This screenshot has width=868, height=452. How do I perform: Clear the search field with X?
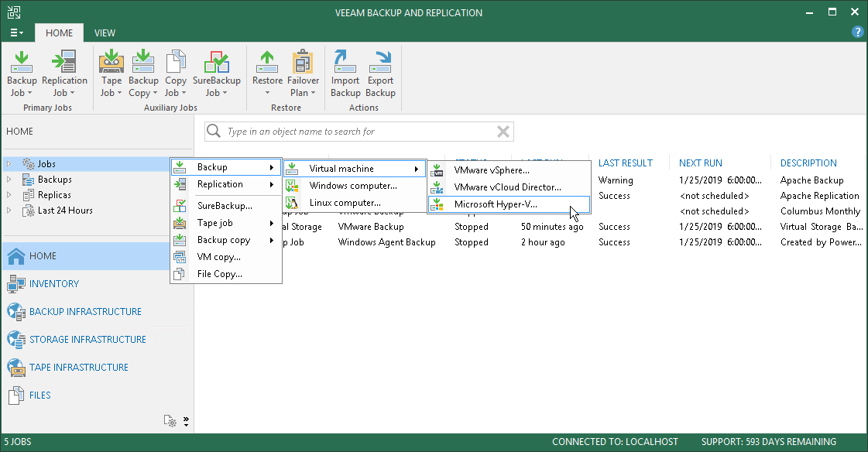[503, 132]
